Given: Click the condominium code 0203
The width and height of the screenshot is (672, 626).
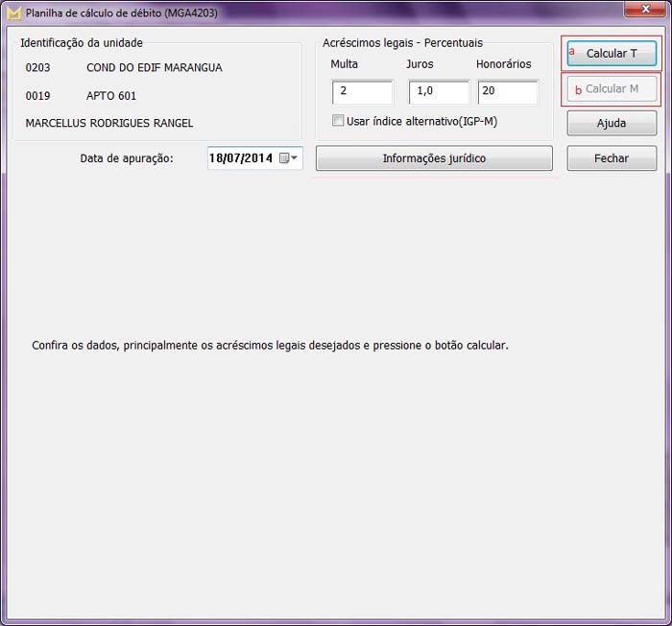Looking at the screenshot, I should coord(38,68).
